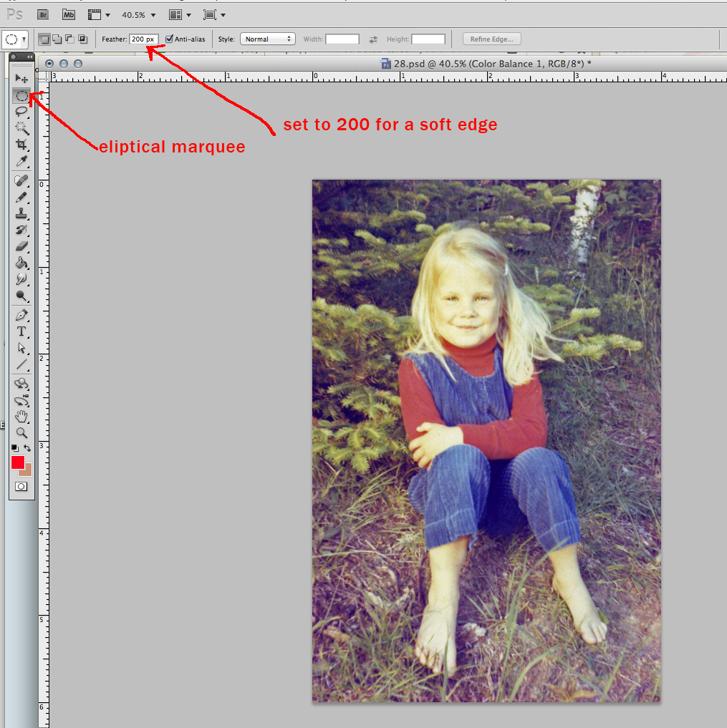Toggle the Anti-alias checkbox
This screenshot has height=728, width=727.
pos(169,39)
